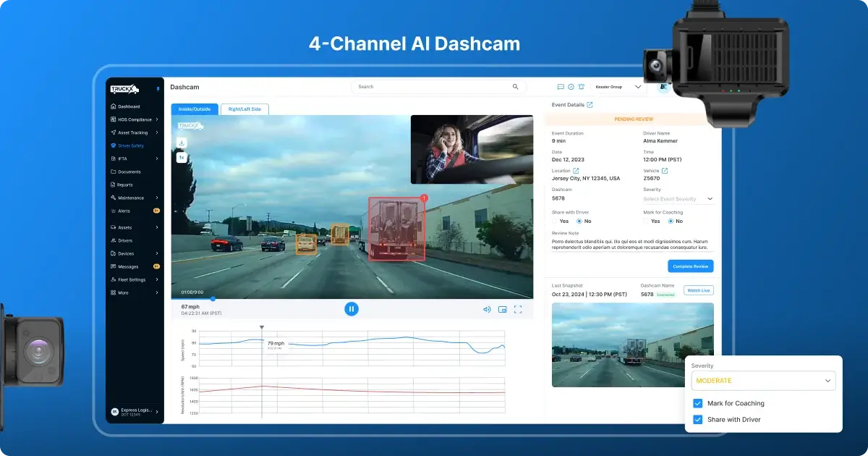Click the Fleet Settings icon

[x=113, y=279]
